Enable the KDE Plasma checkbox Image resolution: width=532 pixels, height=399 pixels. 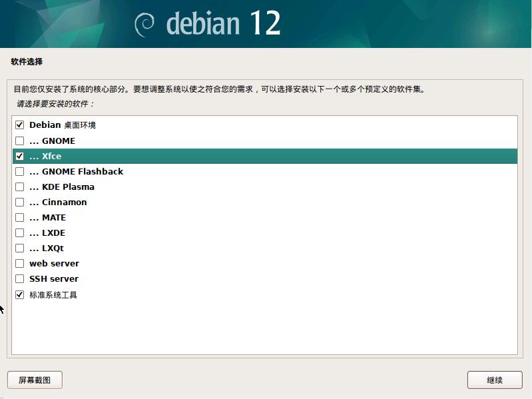20,187
